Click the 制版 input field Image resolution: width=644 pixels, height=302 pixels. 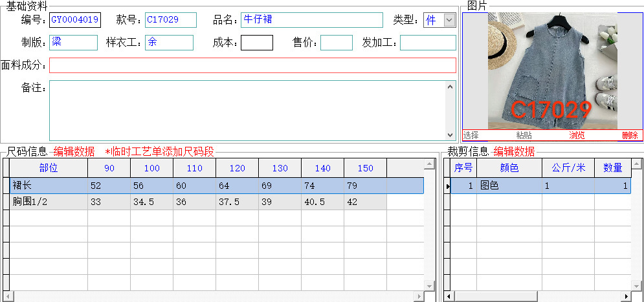coord(73,43)
